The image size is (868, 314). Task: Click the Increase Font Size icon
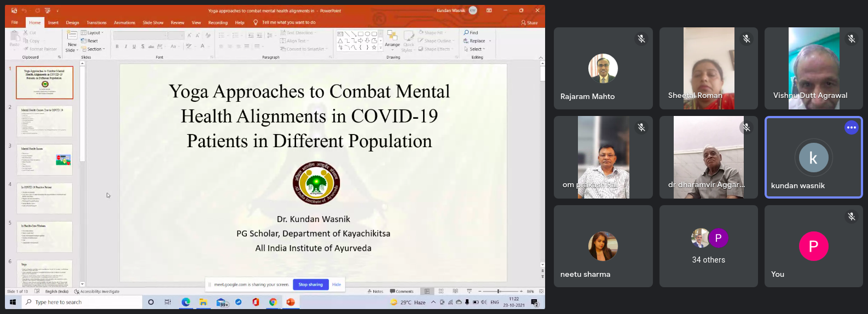point(189,36)
